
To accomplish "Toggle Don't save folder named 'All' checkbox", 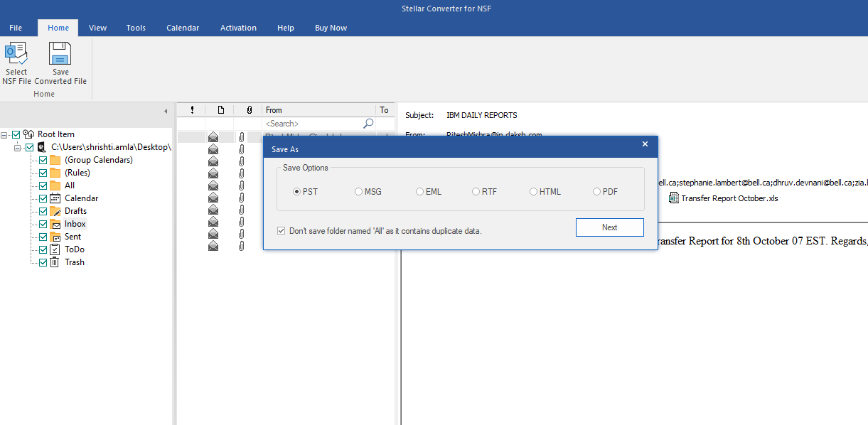I will pyautogui.click(x=282, y=231).
